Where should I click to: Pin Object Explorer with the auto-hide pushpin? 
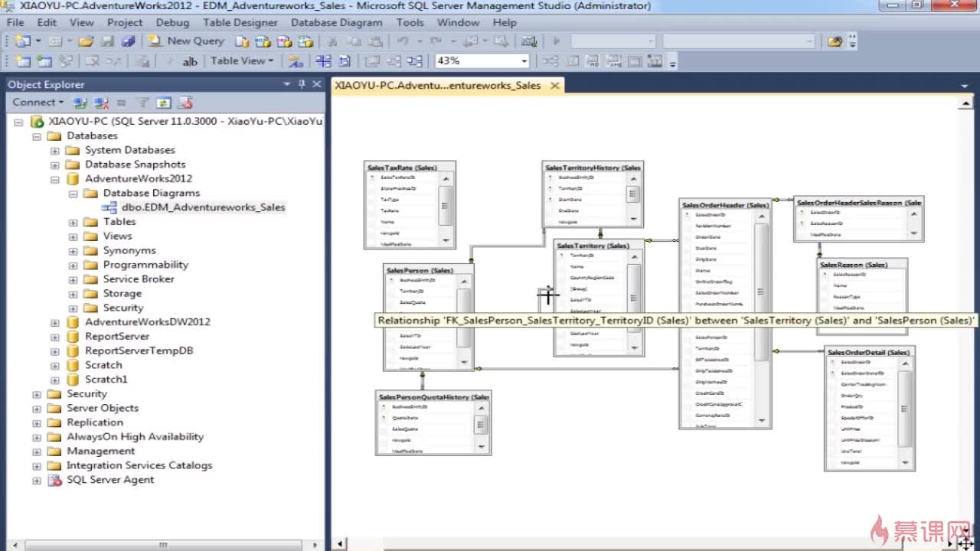coord(302,84)
